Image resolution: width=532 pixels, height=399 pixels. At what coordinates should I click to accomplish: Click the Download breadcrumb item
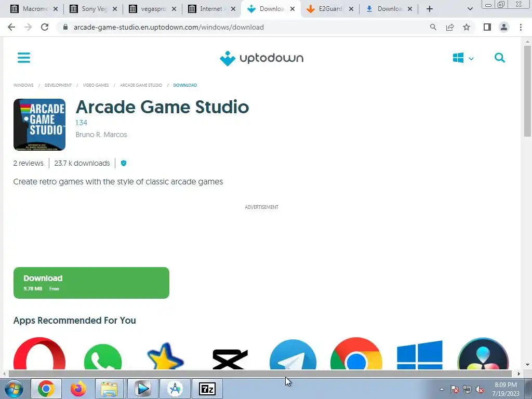click(185, 85)
